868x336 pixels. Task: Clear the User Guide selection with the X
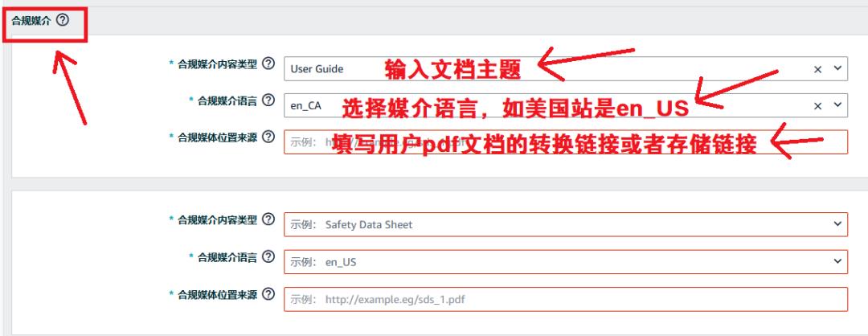(x=817, y=69)
